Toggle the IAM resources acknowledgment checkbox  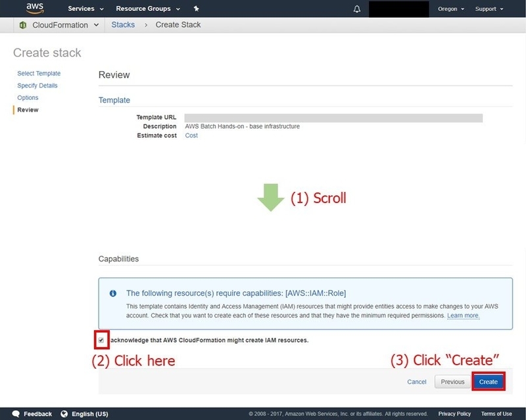click(101, 340)
